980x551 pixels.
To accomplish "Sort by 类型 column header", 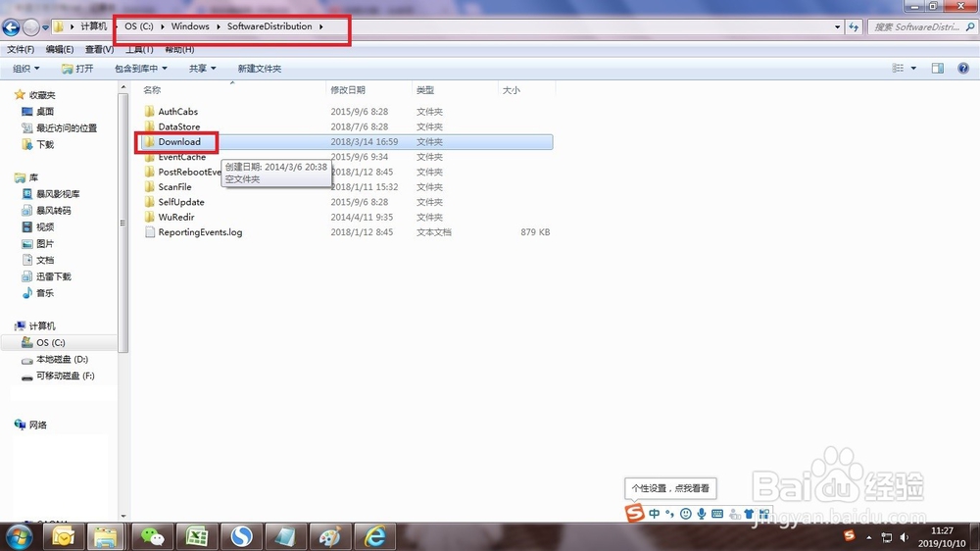I will pyautogui.click(x=425, y=90).
